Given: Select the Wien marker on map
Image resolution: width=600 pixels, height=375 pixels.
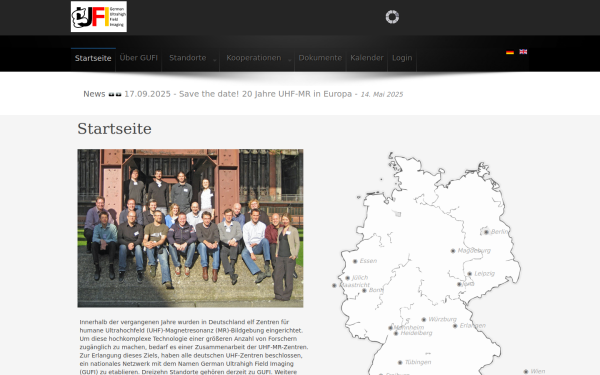Looking at the screenshot, I should pos(526,372).
